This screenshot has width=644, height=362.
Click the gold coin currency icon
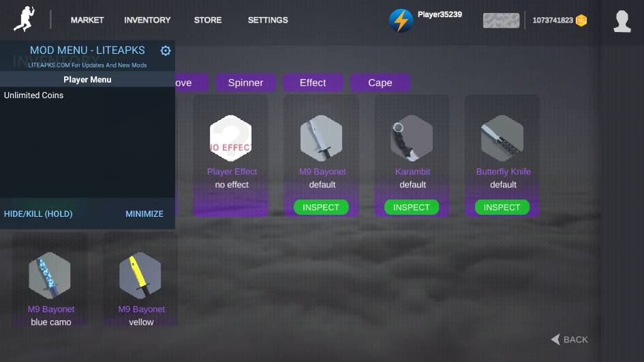point(581,20)
